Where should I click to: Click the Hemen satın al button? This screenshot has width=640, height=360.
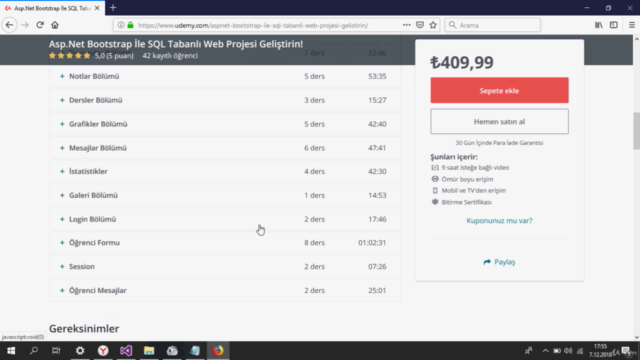499,121
